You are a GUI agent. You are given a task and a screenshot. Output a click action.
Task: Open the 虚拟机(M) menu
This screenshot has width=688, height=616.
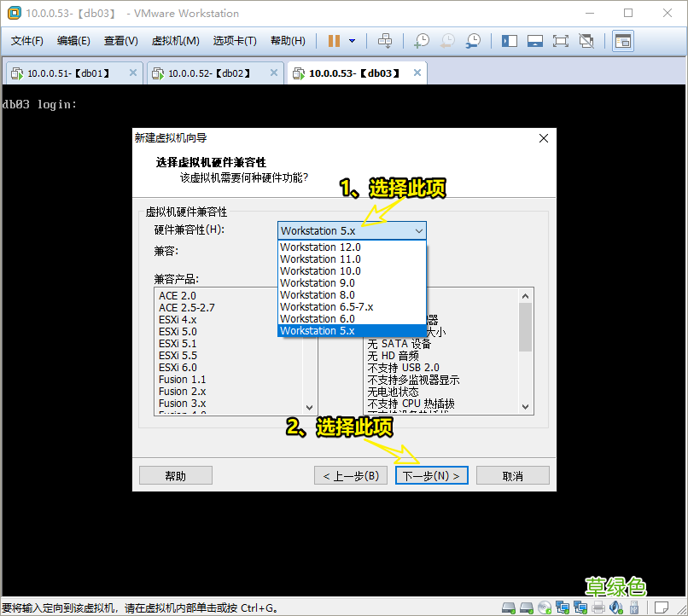point(175,41)
